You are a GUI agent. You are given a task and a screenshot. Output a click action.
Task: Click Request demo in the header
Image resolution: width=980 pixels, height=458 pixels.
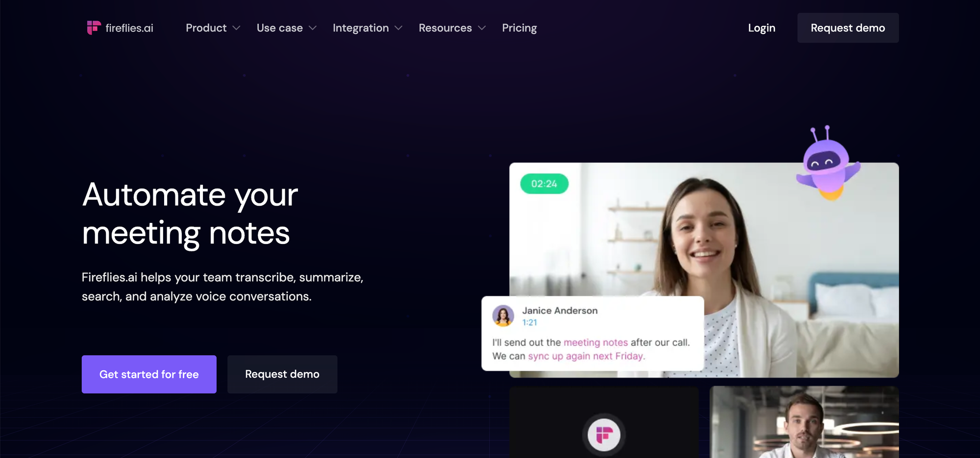848,28
